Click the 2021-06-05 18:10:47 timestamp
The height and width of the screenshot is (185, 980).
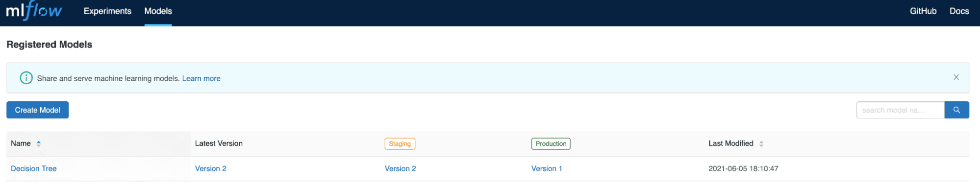743,168
